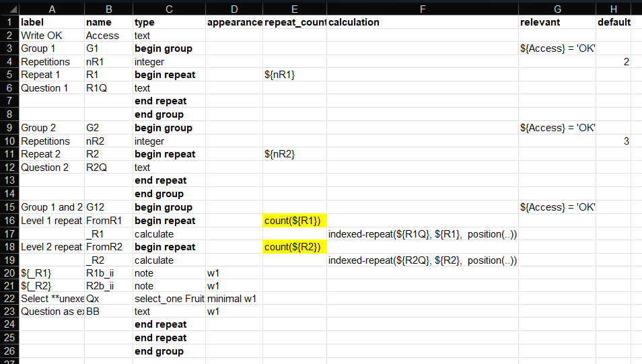Select the column A header

click(51, 7)
